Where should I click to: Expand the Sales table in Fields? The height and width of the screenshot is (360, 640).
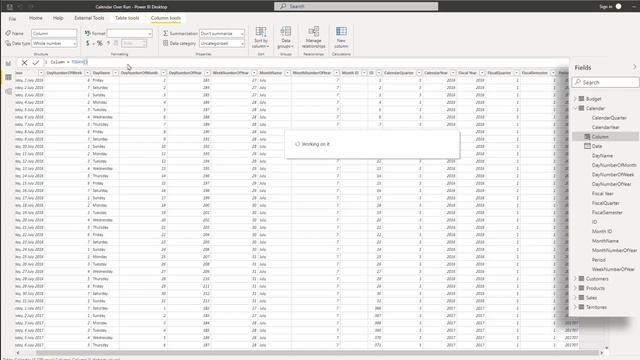[x=575, y=298]
